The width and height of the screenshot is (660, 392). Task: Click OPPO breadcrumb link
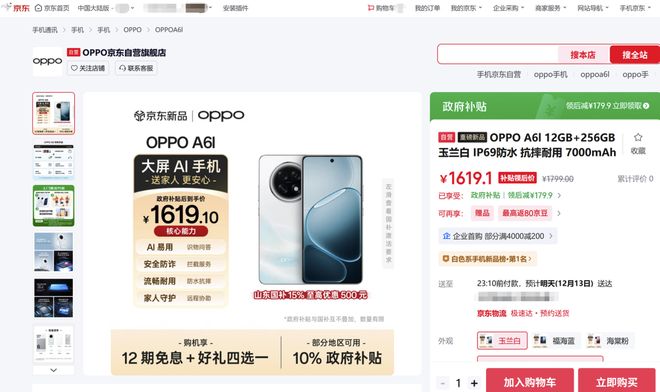pos(132,30)
